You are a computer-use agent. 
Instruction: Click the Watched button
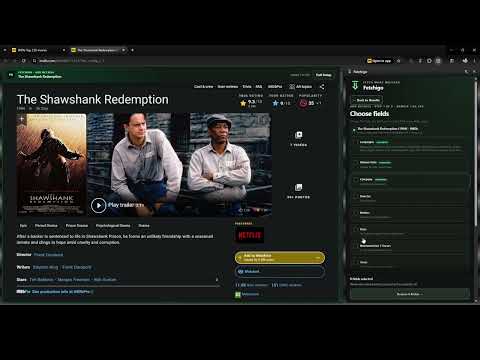pyautogui.click(x=280, y=272)
